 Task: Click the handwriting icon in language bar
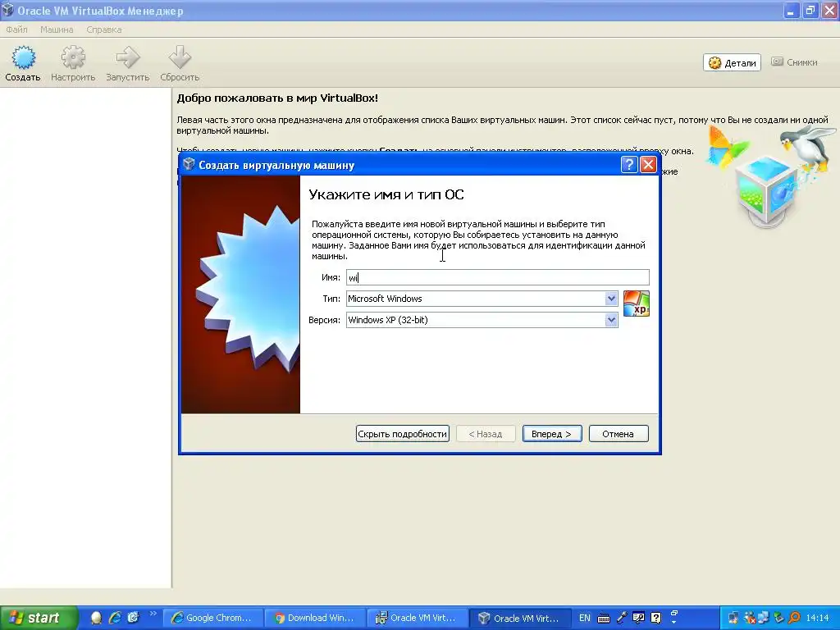[x=638, y=618]
